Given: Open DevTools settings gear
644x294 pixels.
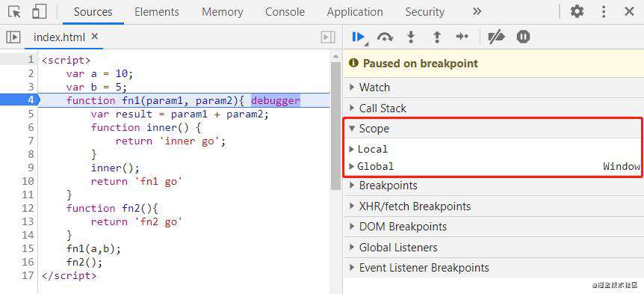Looking at the screenshot, I should tap(577, 11).
